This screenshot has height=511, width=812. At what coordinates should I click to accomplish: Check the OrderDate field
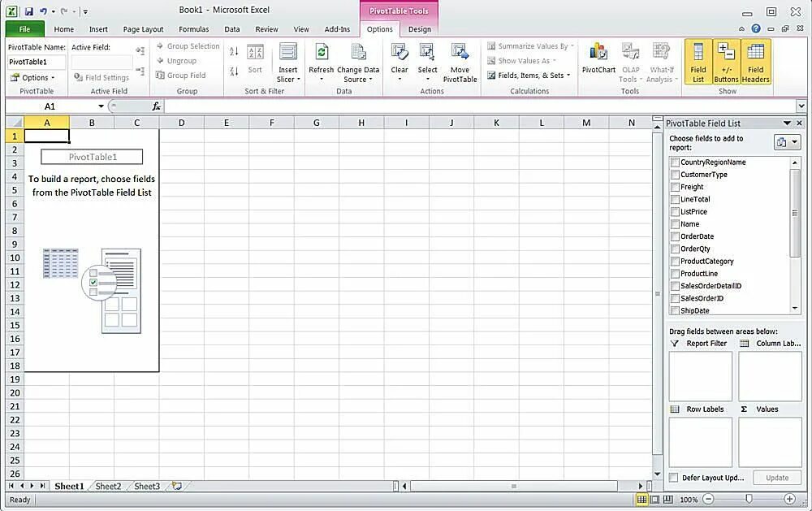point(675,236)
